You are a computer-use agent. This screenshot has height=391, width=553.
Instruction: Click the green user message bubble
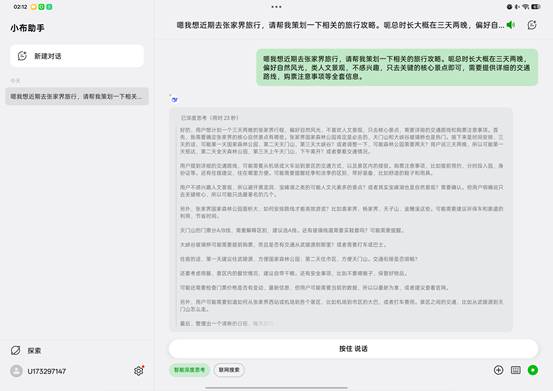click(x=397, y=67)
